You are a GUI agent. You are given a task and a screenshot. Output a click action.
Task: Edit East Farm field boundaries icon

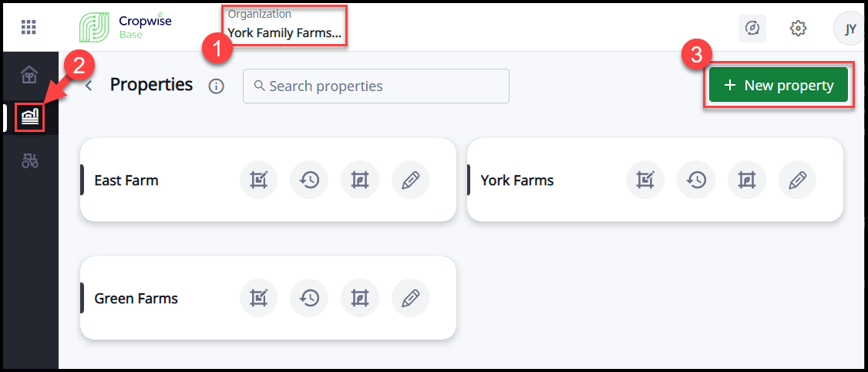(259, 180)
